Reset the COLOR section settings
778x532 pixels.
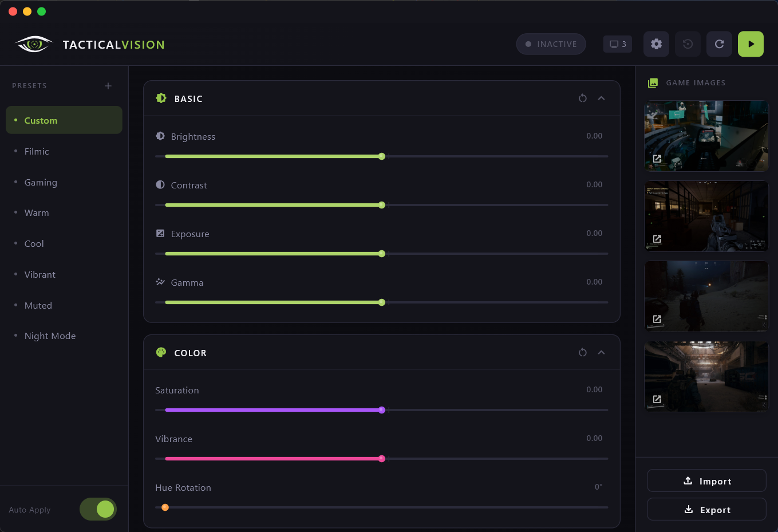[x=582, y=352]
